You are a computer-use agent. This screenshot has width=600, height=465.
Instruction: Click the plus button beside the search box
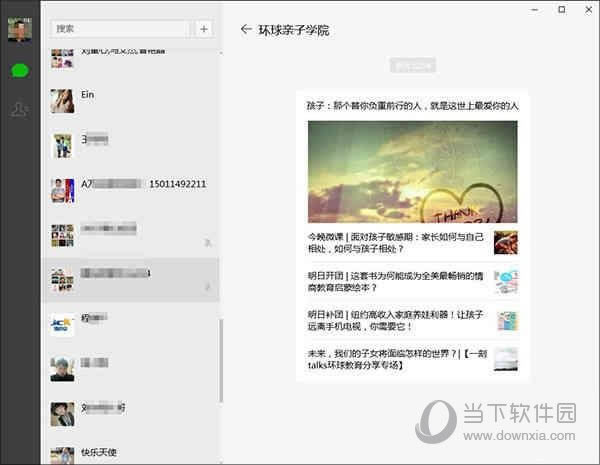(x=204, y=29)
